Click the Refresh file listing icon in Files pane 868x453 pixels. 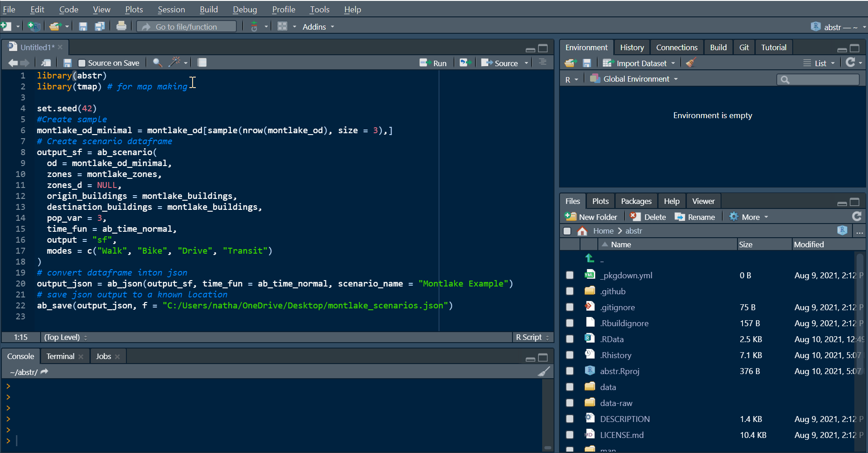click(x=857, y=216)
